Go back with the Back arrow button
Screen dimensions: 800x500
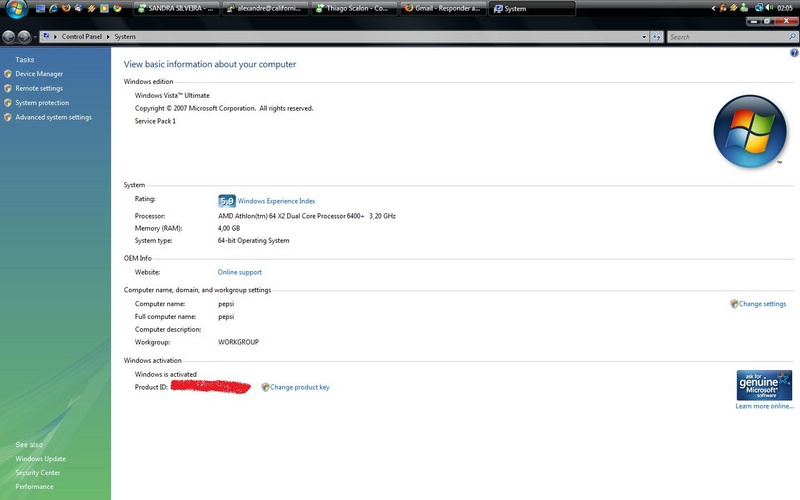9,37
